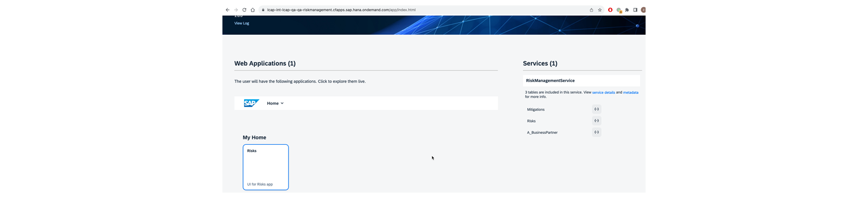Click the SAP logo in the launchpad header
Image resolution: width=868 pixels, height=198 pixels.
251,103
